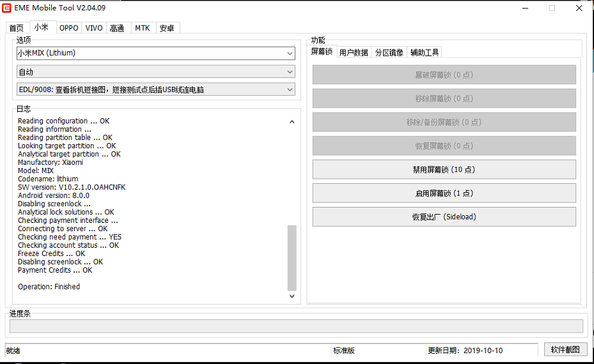Click log line 'Reading configuration ... OK'
The width and height of the screenshot is (594, 364).
click(x=64, y=121)
